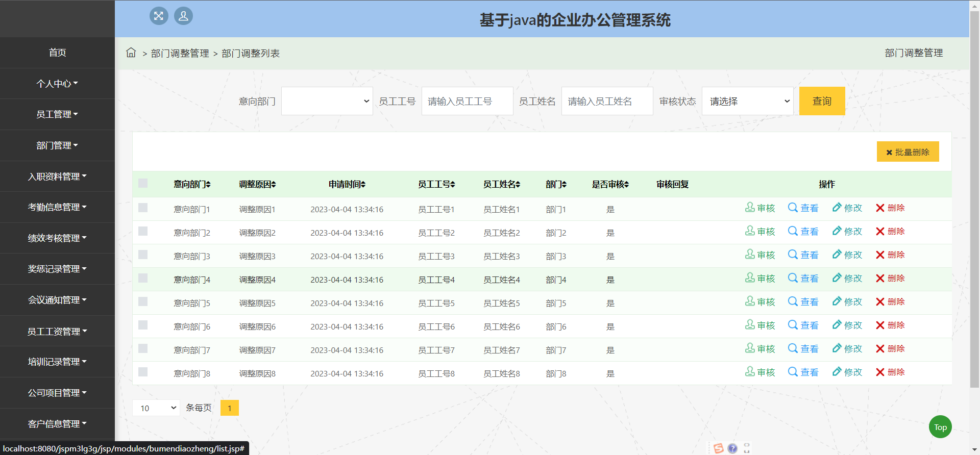The width and height of the screenshot is (980, 455).
Task: Delete the row for 意向部门6
Action: coord(890,325)
